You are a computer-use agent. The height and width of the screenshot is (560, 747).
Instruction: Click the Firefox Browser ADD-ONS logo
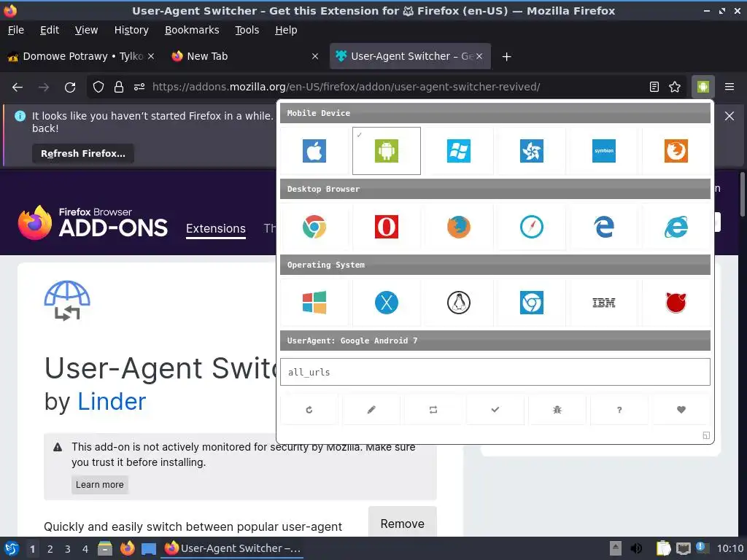(x=93, y=222)
